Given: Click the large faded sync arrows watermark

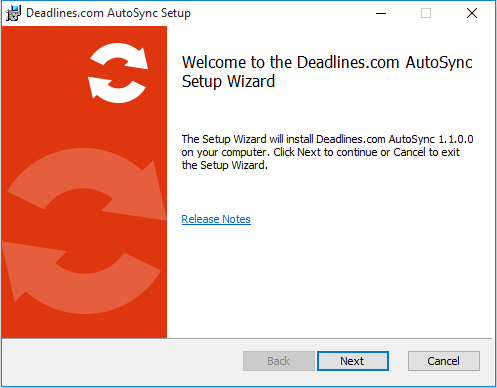Looking at the screenshot, I should 84,231.
